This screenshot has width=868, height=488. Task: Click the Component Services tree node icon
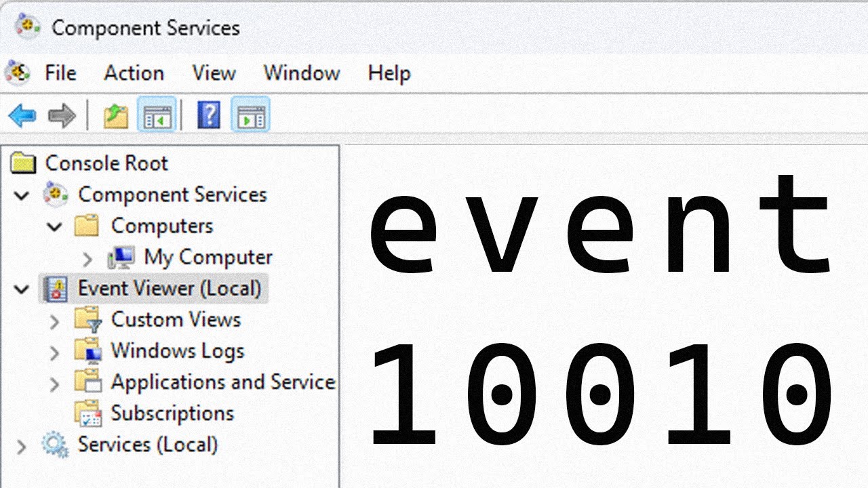pos(56,195)
